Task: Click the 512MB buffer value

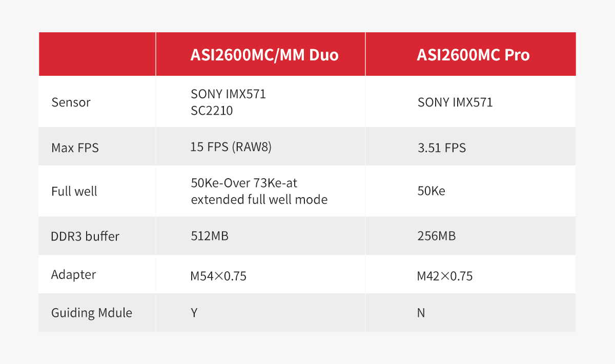Action: click(x=210, y=236)
